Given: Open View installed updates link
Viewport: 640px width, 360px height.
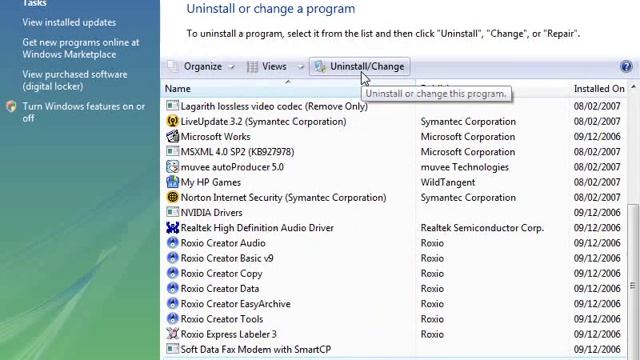Looking at the screenshot, I should (x=69, y=22).
